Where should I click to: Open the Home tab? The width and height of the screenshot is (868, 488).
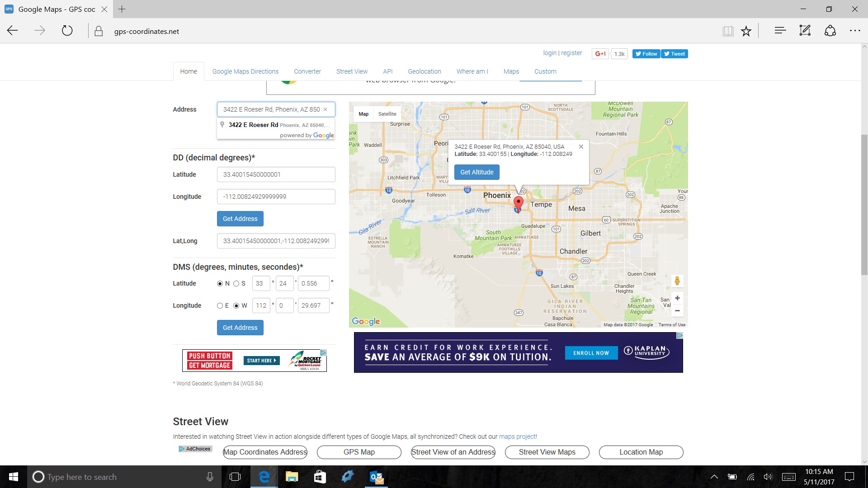189,71
